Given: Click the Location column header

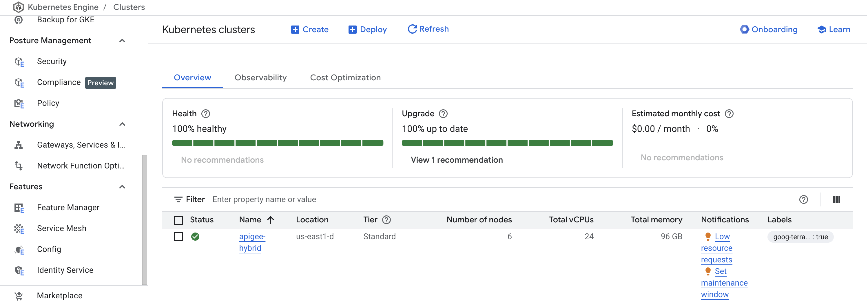Looking at the screenshot, I should (x=312, y=220).
